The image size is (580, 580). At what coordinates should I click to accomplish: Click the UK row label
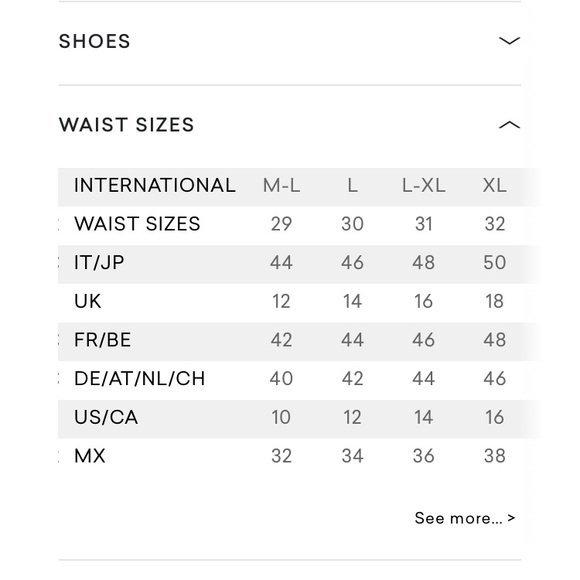87,301
